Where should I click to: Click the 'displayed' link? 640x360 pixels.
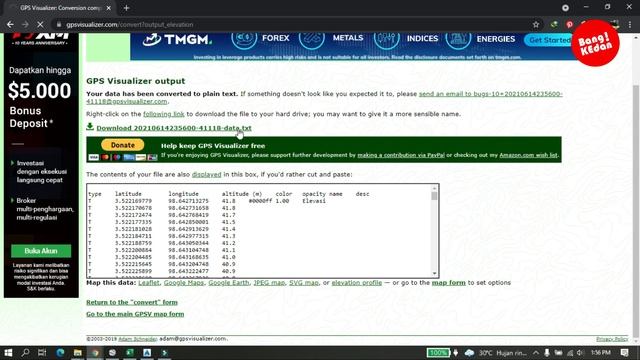click(207, 175)
